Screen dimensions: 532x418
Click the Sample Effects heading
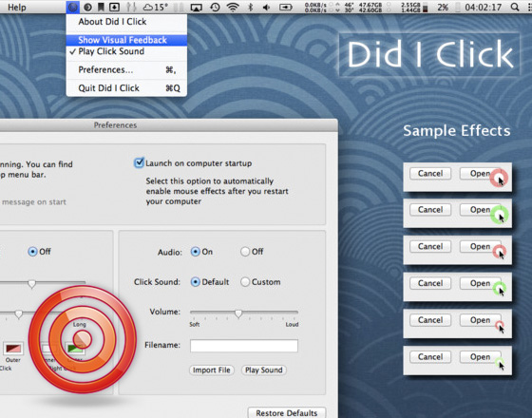(x=457, y=131)
